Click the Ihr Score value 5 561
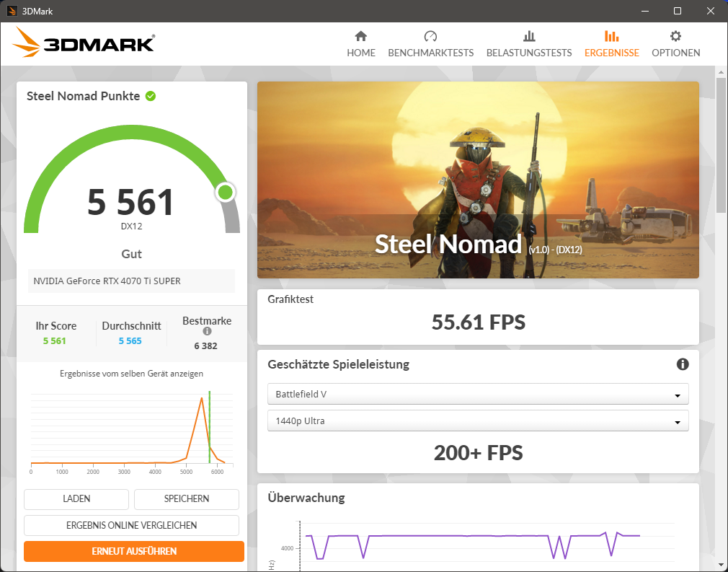Screen dimensions: 728x572 (54, 341)
